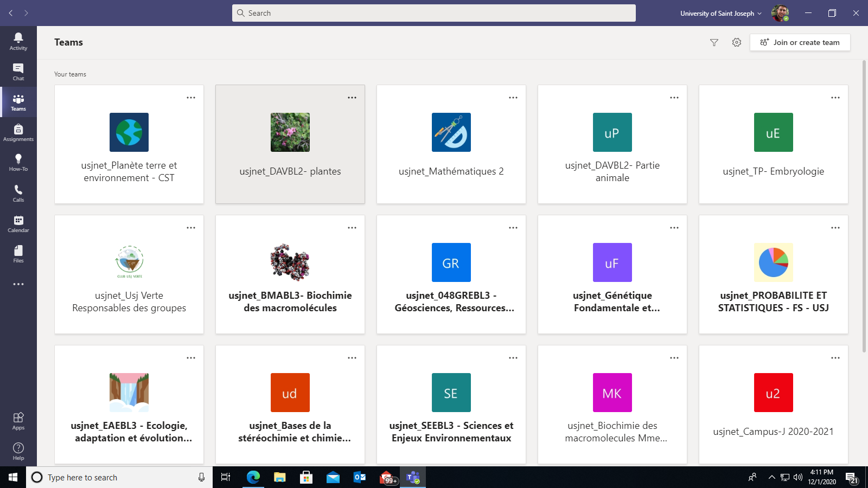Open the pie chart team avatar
The height and width of the screenshot is (488, 868).
pos(774,262)
